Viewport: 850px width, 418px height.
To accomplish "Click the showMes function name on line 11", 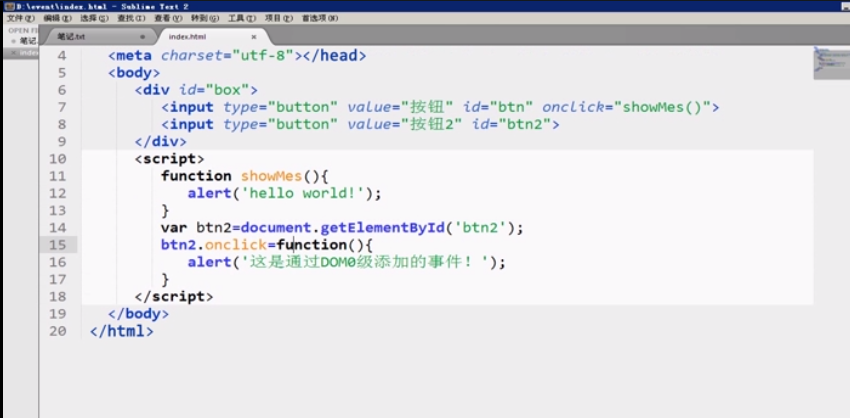I will click(x=272, y=176).
